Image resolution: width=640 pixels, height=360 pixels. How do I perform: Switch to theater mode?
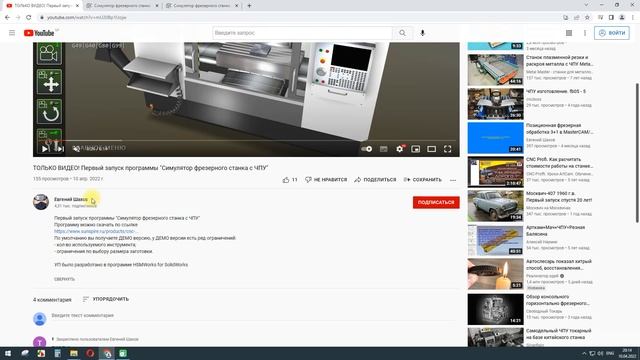431,149
